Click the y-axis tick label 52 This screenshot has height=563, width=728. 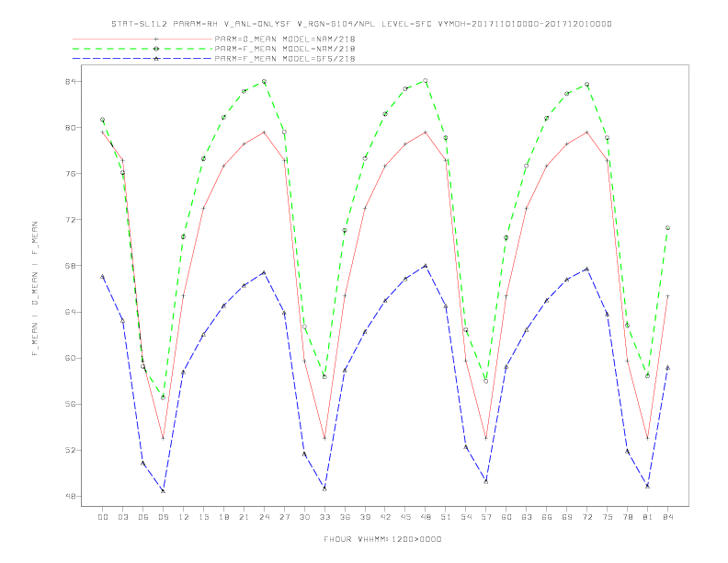coord(70,451)
